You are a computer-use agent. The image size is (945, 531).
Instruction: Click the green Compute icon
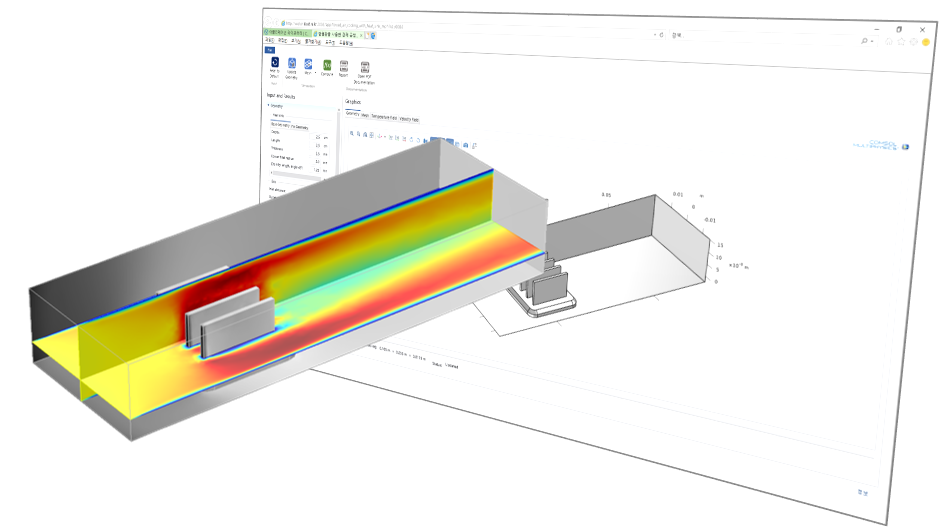[x=327, y=65]
